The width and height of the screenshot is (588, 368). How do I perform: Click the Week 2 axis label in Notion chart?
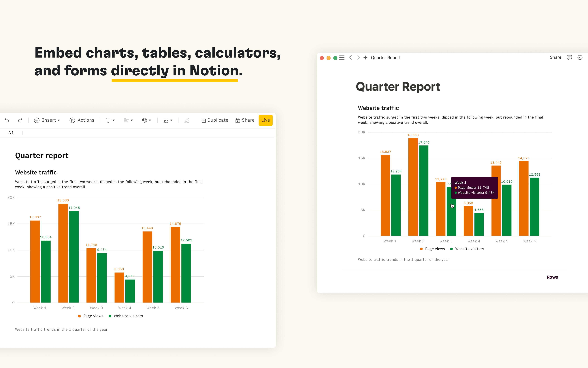coord(418,241)
